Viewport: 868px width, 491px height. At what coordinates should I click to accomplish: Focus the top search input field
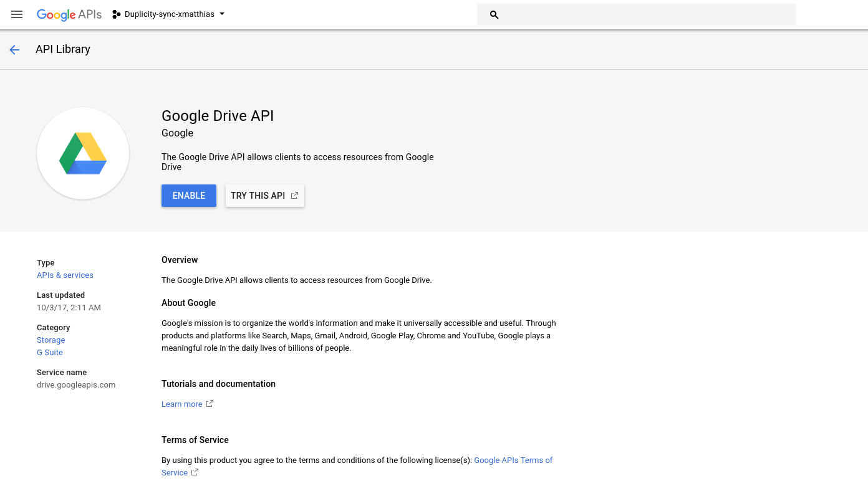pos(636,14)
